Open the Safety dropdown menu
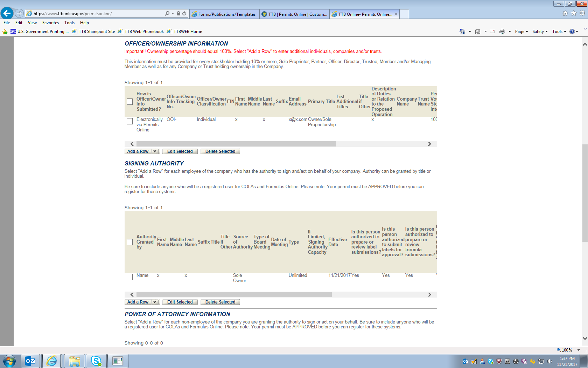588x368 pixels. pos(540,32)
